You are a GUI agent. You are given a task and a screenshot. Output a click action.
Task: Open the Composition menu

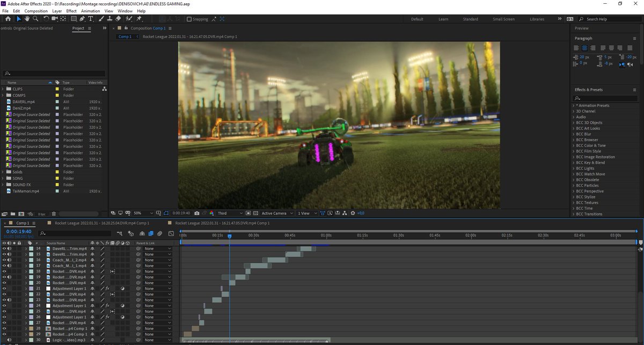point(36,11)
